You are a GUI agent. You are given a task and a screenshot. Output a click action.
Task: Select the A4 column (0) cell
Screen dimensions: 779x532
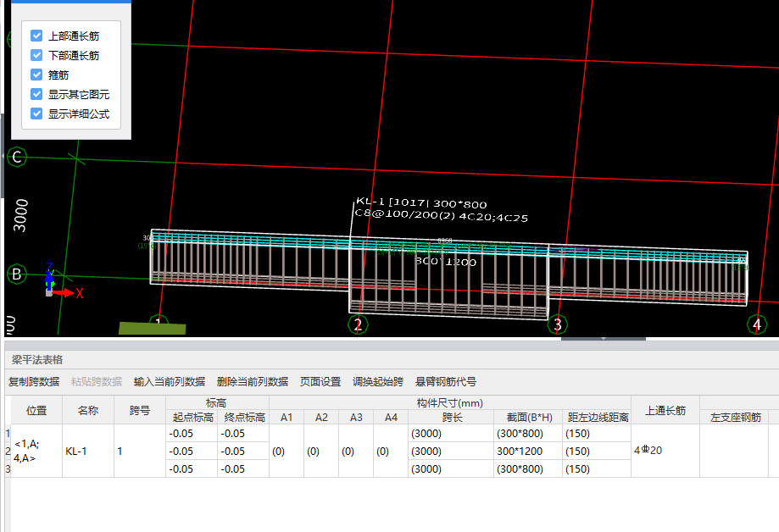click(391, 451)
